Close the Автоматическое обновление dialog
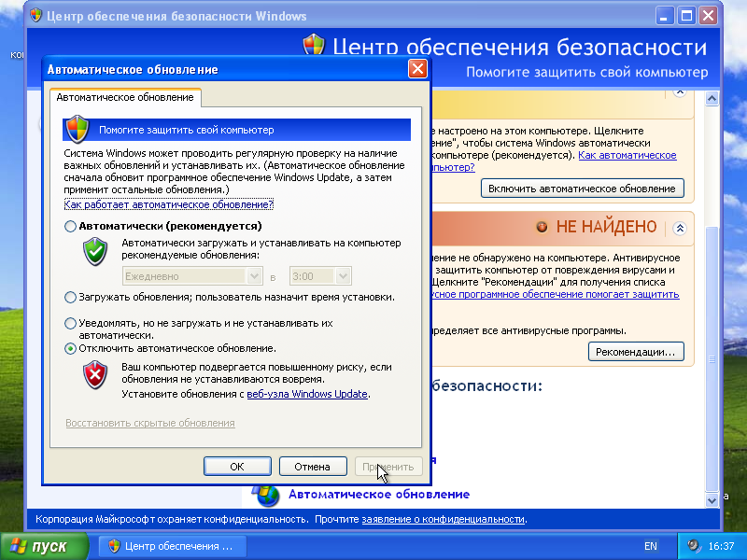This screenshot has height=560, width=747. (x=417, y=69)
